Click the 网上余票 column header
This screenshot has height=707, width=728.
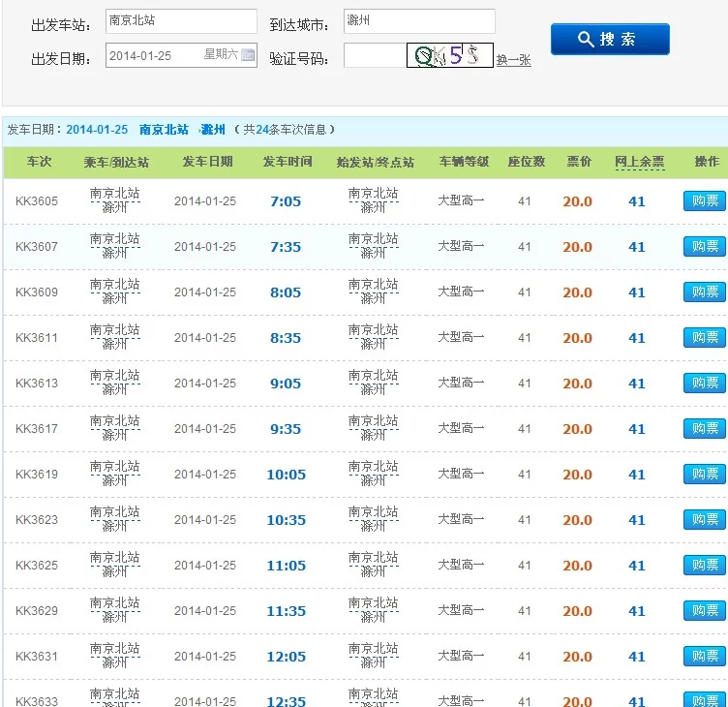click(639, 162)
